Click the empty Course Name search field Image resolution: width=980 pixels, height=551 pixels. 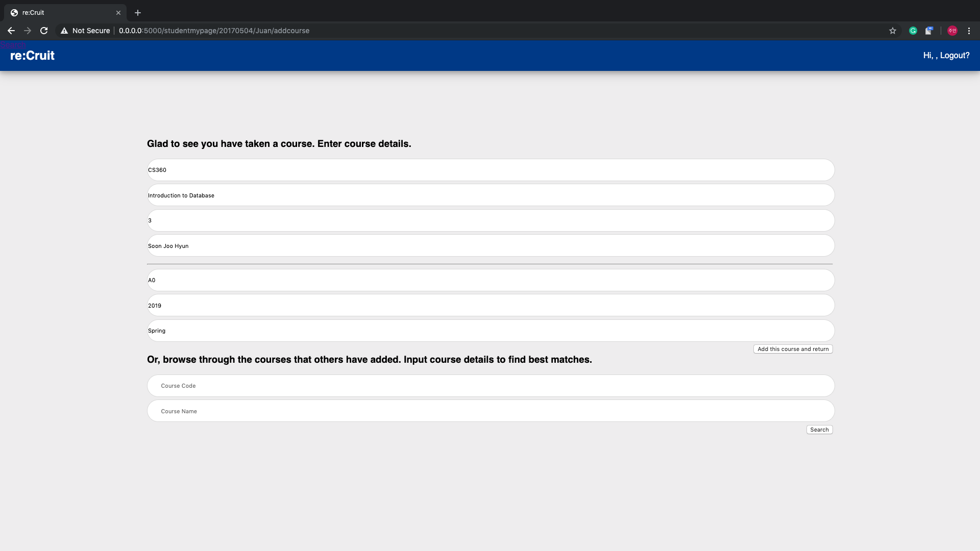coord(490,411)
